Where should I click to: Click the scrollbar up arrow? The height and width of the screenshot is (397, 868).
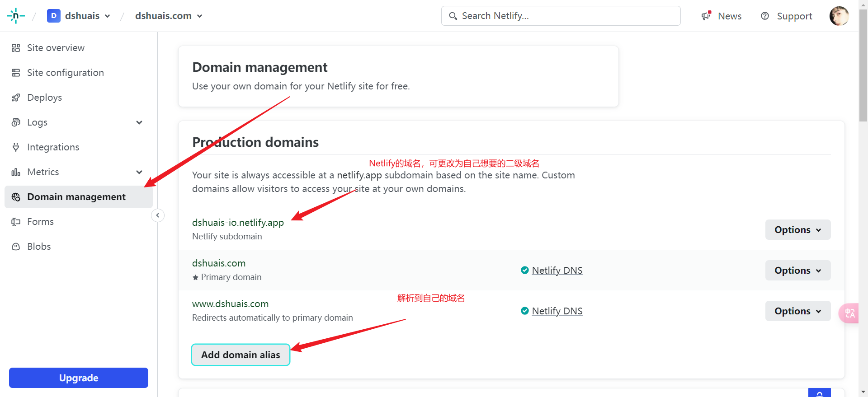click(863, 4)
